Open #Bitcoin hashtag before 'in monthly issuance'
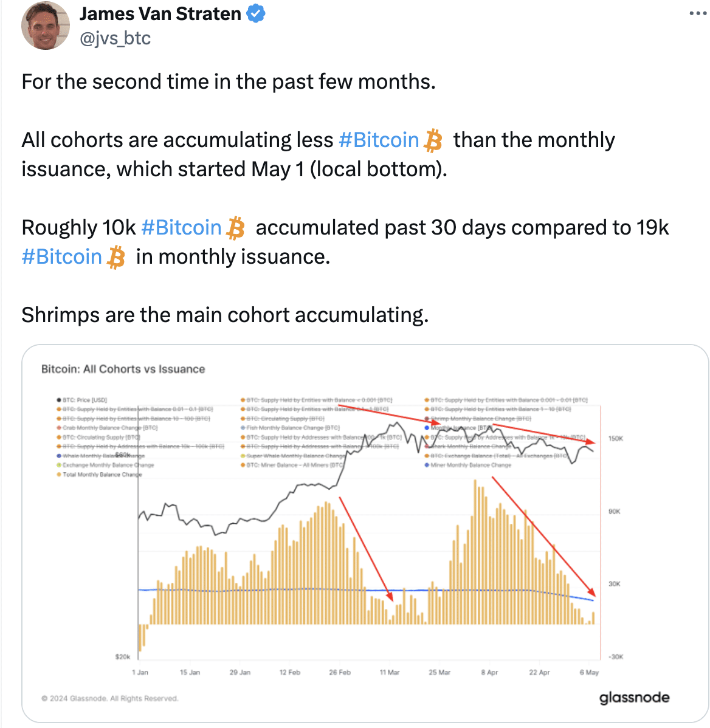Image resolution: width=710 pixels, height=728 pixels. 62,257
